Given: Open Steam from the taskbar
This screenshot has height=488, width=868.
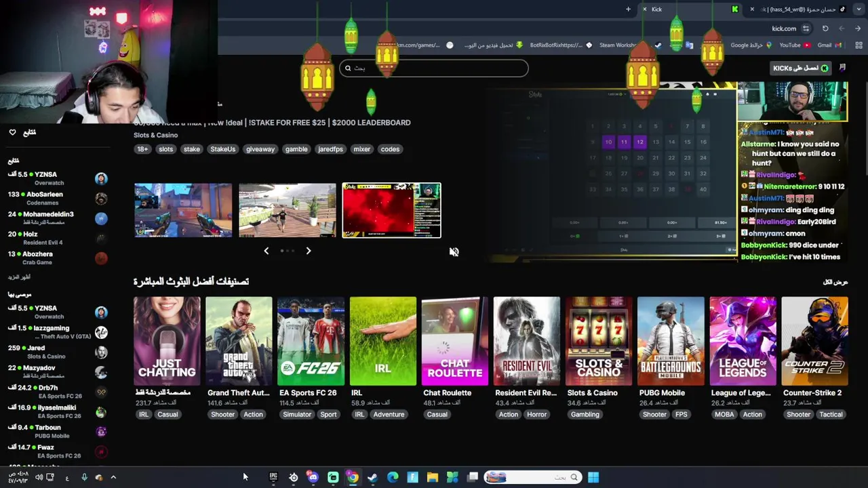Looking at the screenshot, I should [372, 477].
